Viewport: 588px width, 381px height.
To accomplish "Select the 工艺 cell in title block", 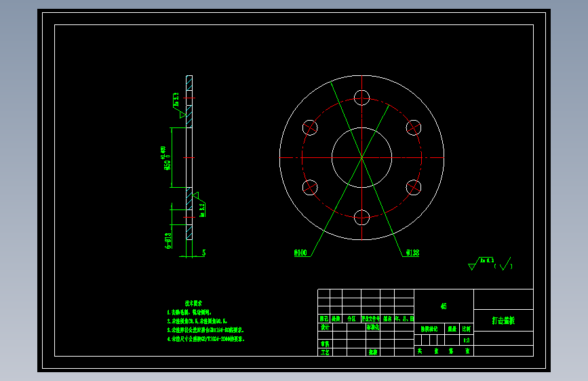I will pos(325,353).
